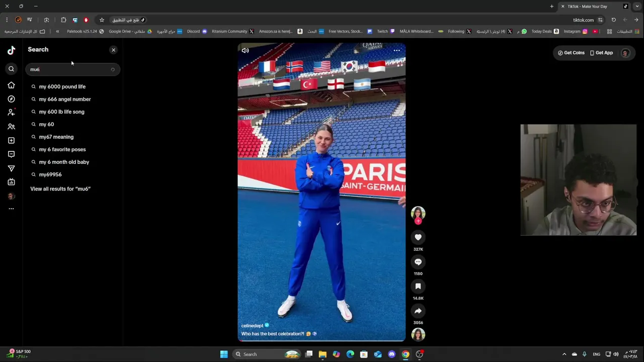Click the search magnifier icon in sidebar
Viewport: 644px width, 362px height.
click(11, 69)
